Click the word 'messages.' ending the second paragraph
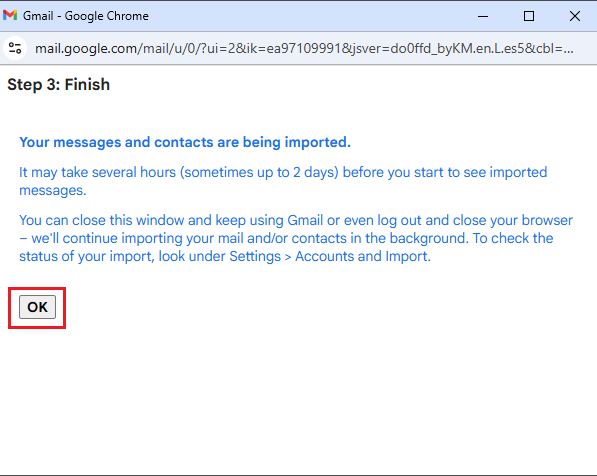597x476 pixels. tap(53, 190)
